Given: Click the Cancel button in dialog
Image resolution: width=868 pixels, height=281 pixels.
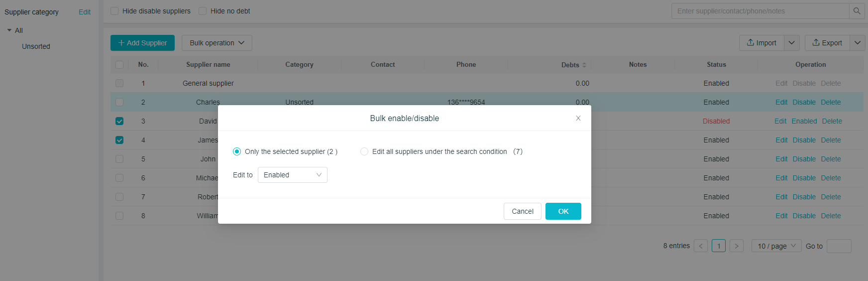Looking at the screenshot, I should pyautogui.click(x=522, y=211).
